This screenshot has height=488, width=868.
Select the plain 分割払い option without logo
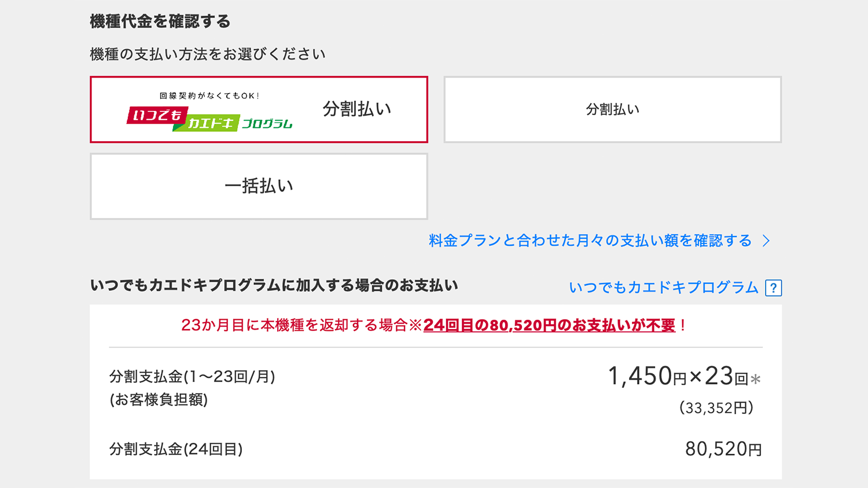click(x=612, y=109)
